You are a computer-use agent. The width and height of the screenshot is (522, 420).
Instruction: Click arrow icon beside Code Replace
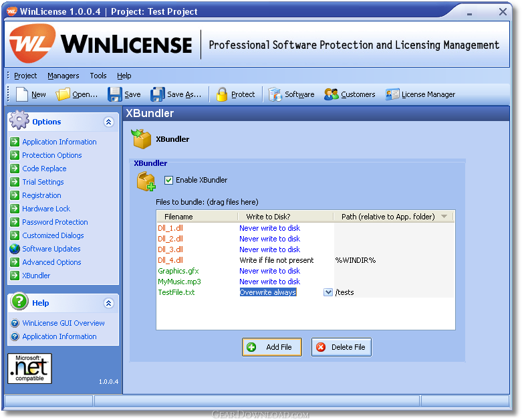(x=15, y=169)
